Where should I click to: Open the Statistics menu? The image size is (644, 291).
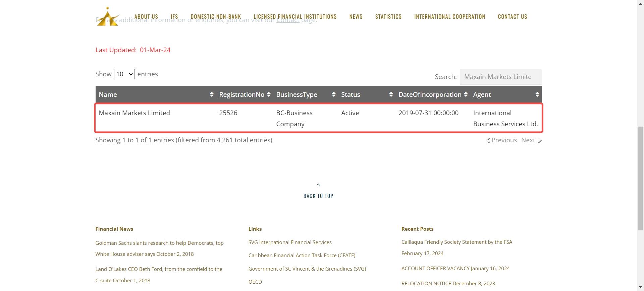388,17
